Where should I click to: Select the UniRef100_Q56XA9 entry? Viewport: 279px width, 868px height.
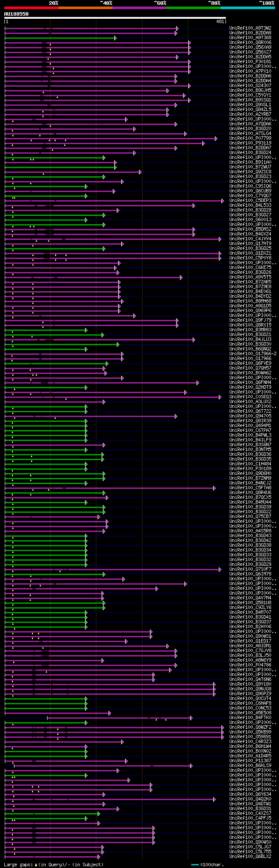click(x=250, y=47)
